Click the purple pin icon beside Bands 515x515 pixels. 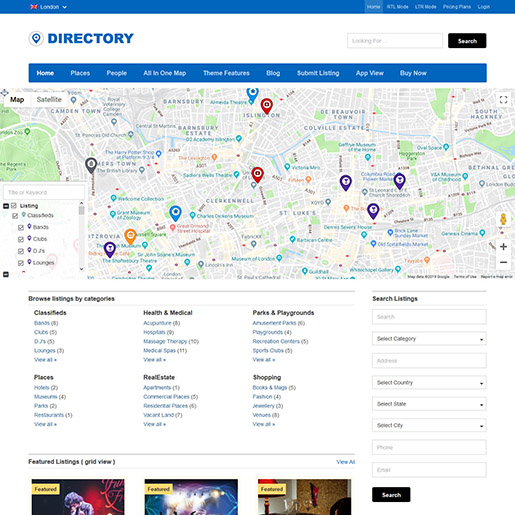pos(29,227)
